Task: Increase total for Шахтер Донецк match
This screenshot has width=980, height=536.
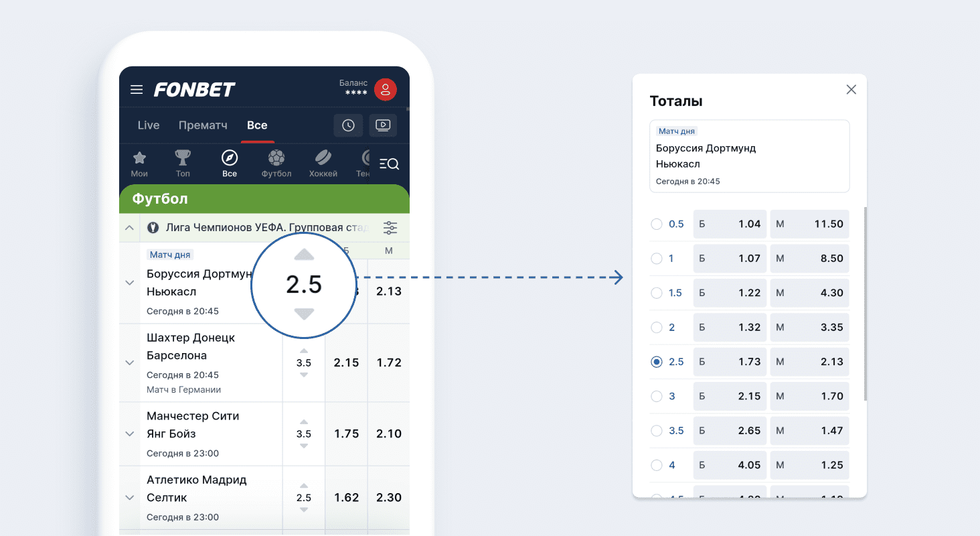Action: click(304, 351)
